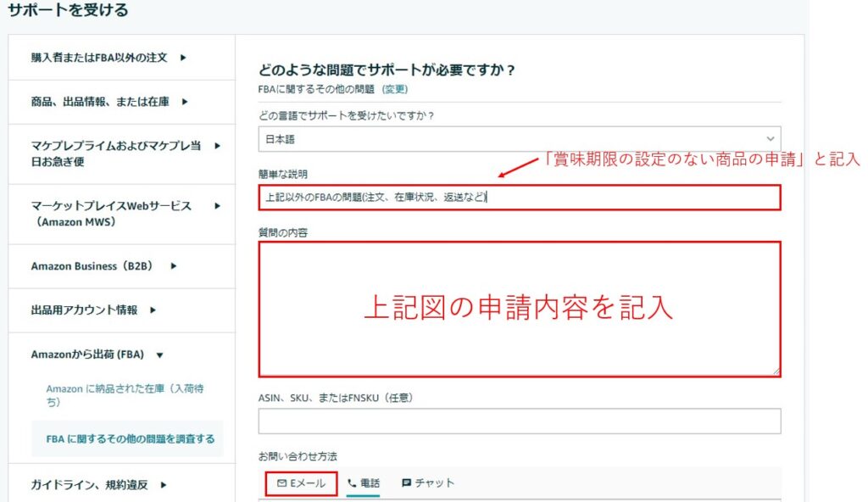This screenshot has height=502, width=868.
Task: Click the (変更) link next to issue type
Action: pyautogui.click(x=395, y=89)
